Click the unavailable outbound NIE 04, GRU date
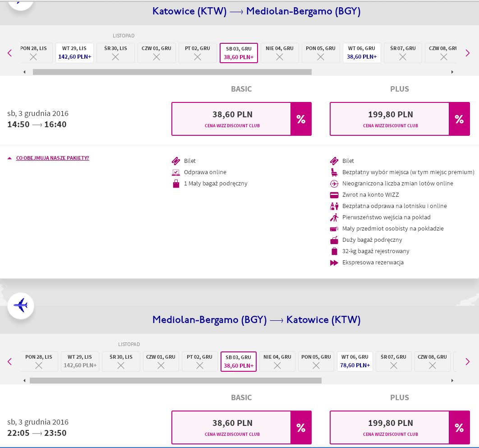 [x=280, y=53]
